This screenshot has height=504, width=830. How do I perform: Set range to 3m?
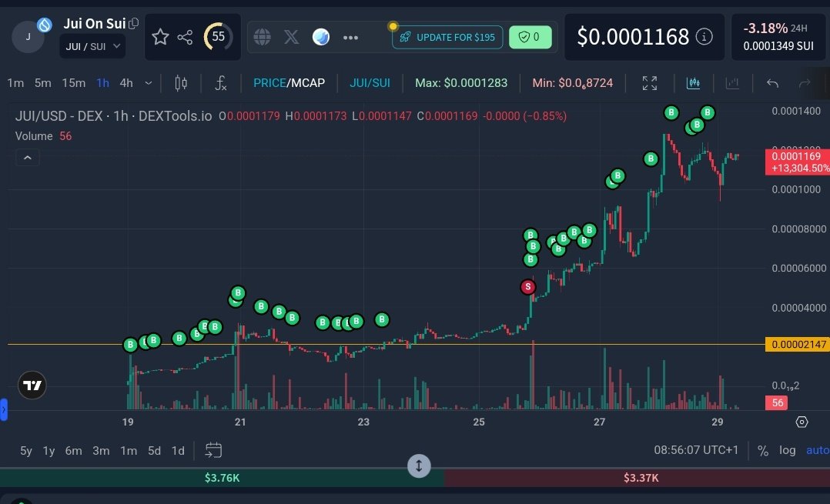coord(101,451)
